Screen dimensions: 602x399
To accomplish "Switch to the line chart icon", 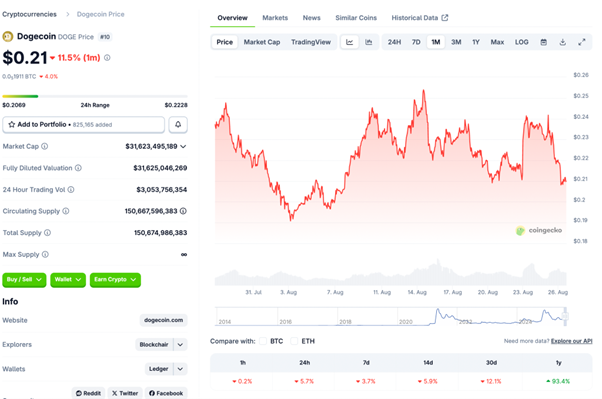I will (349, 42).
